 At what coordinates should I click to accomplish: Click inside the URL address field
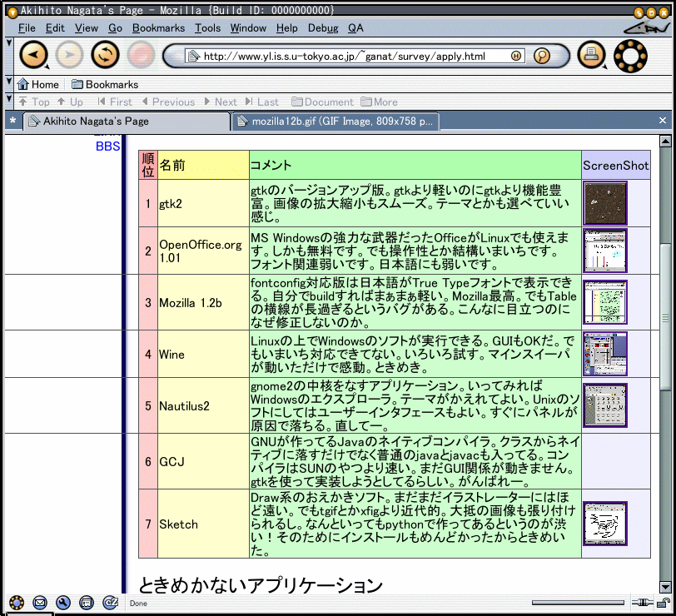[355, 56]
